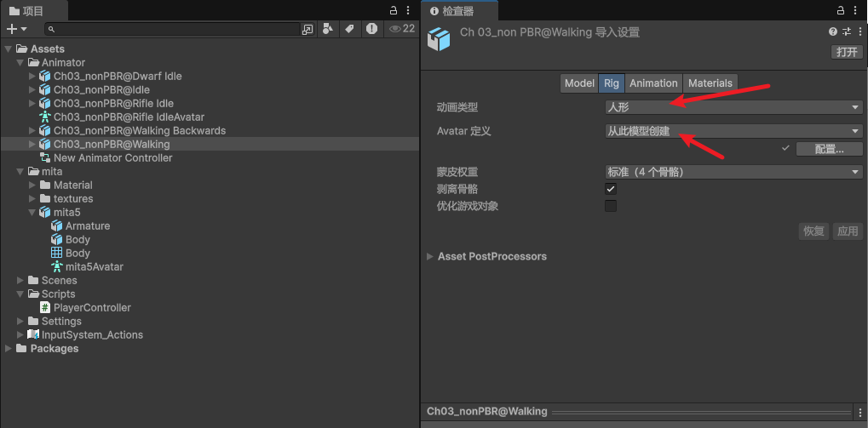Click the 配置... button
Viewport: 868px width, 428px height.
829,149
